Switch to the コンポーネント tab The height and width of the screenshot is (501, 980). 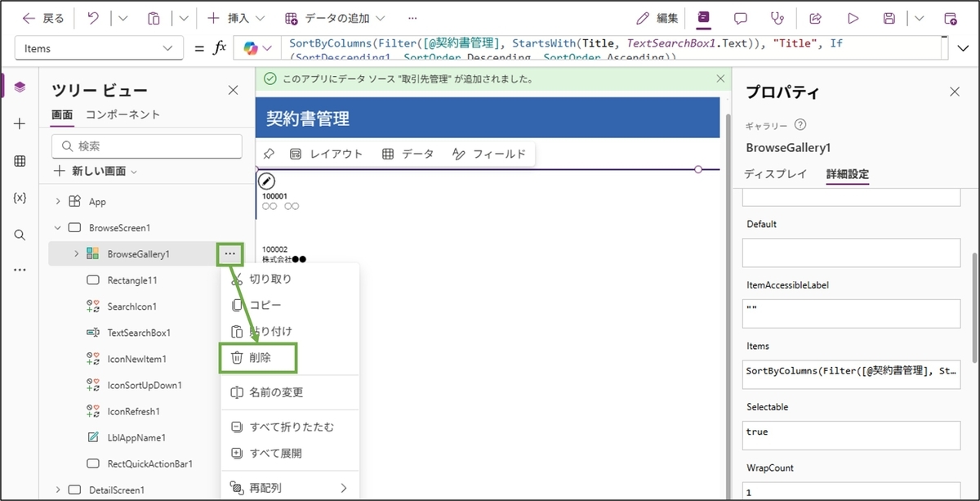pos(122,115)
